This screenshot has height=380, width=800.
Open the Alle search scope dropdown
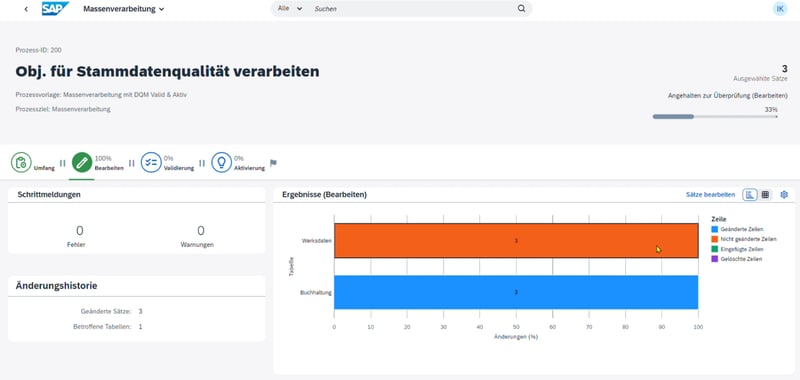(x=290, y=9)
